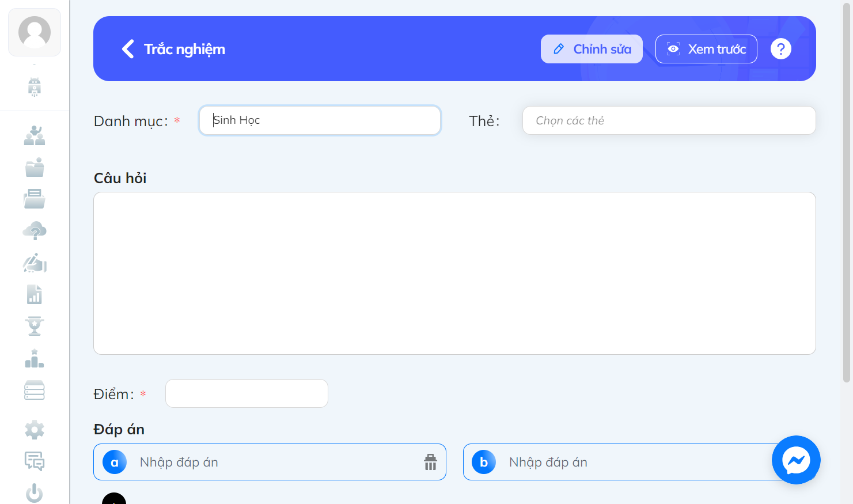Click the Chỉnh sửa button
This screenshot has height=504, width=853.
click(592, 49)
